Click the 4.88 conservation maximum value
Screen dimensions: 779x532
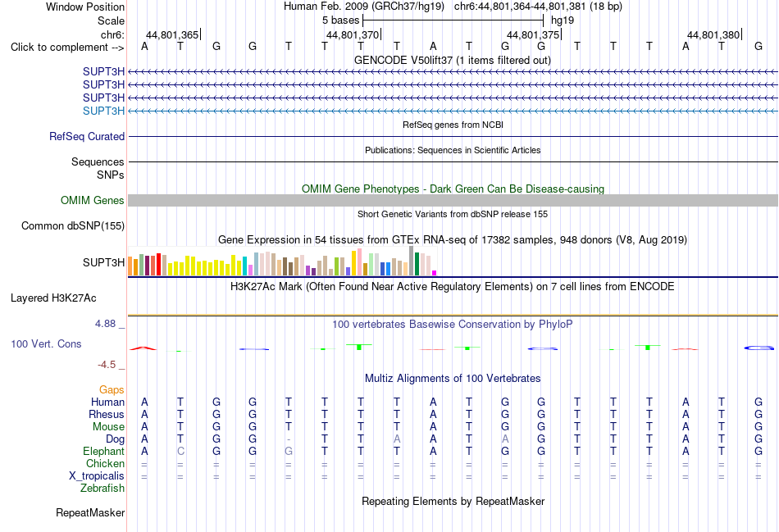click(105, 324)
